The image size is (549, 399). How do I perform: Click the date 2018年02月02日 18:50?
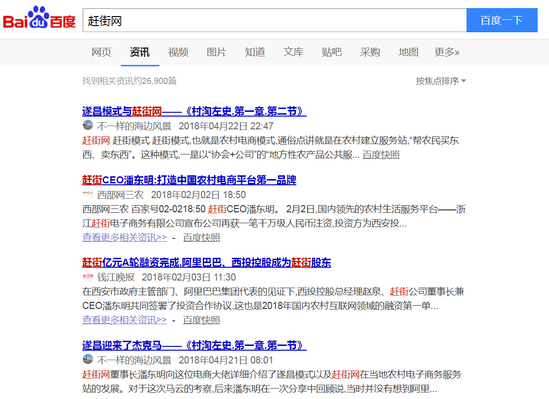(199, 195)
